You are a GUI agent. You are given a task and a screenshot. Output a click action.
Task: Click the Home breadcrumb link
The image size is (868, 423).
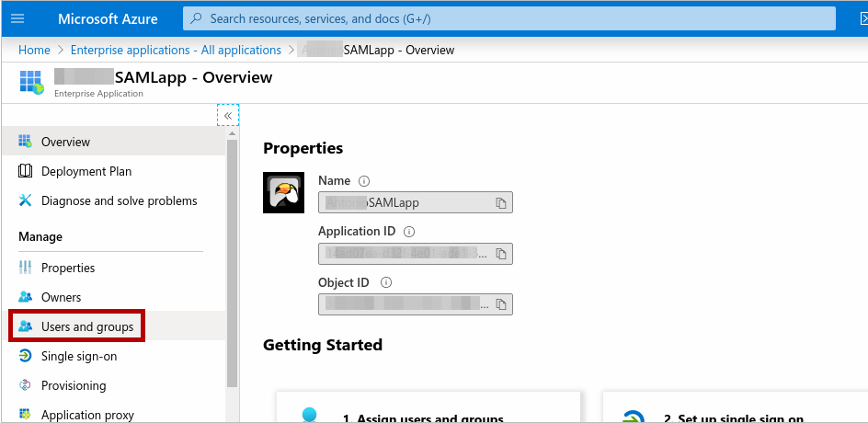point(34,50)
